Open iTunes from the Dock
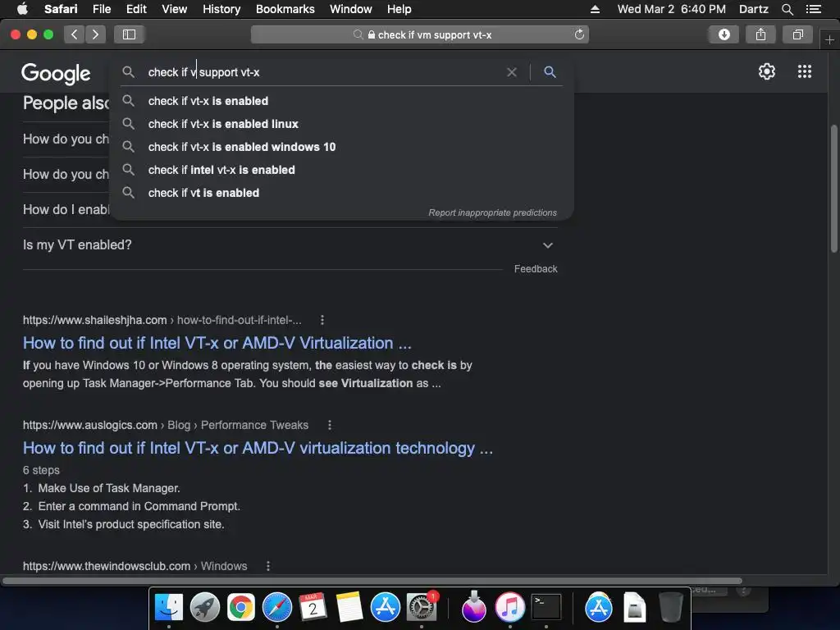840x630 pixels. (x=510, y=608)
